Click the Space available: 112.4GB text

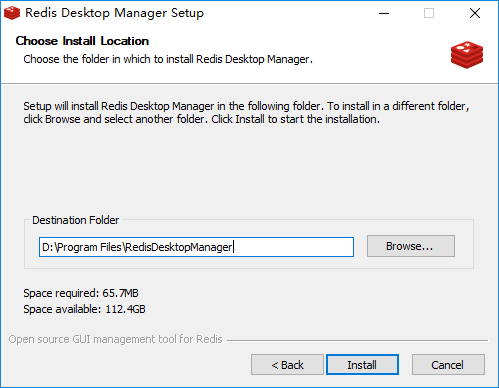pyautogui.click(x=84, y=309)
